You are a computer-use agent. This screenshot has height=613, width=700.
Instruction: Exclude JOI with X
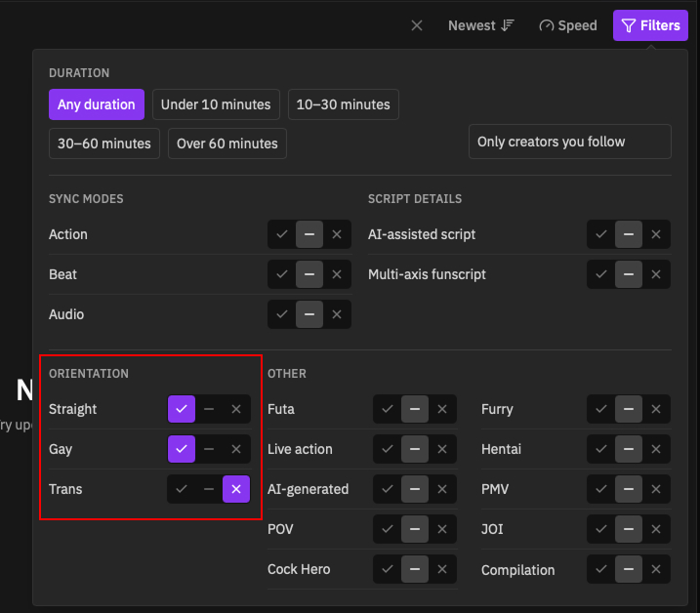tap(656, 529)
